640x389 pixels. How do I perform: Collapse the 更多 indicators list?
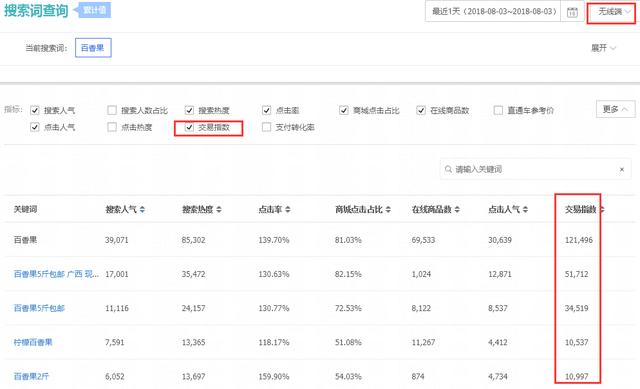(x=616, y=109)
